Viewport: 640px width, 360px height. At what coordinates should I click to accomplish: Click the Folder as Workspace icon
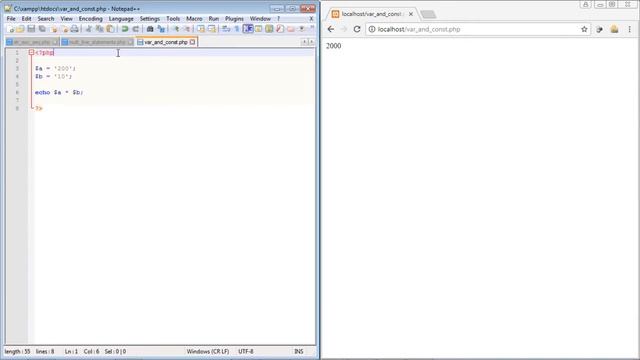291,29
